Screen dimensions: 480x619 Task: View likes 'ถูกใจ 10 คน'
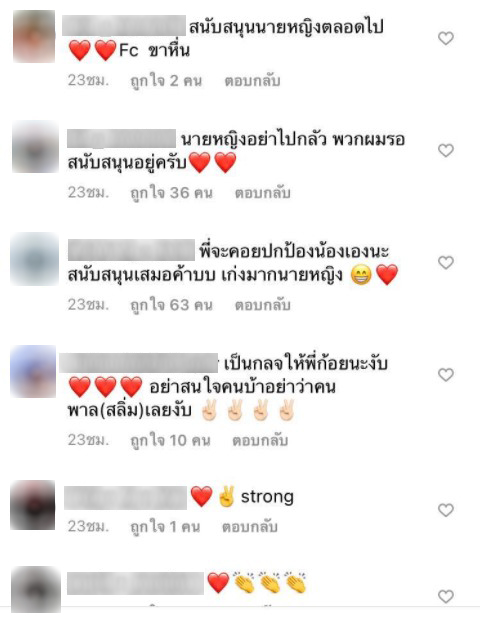click(170, 441)
